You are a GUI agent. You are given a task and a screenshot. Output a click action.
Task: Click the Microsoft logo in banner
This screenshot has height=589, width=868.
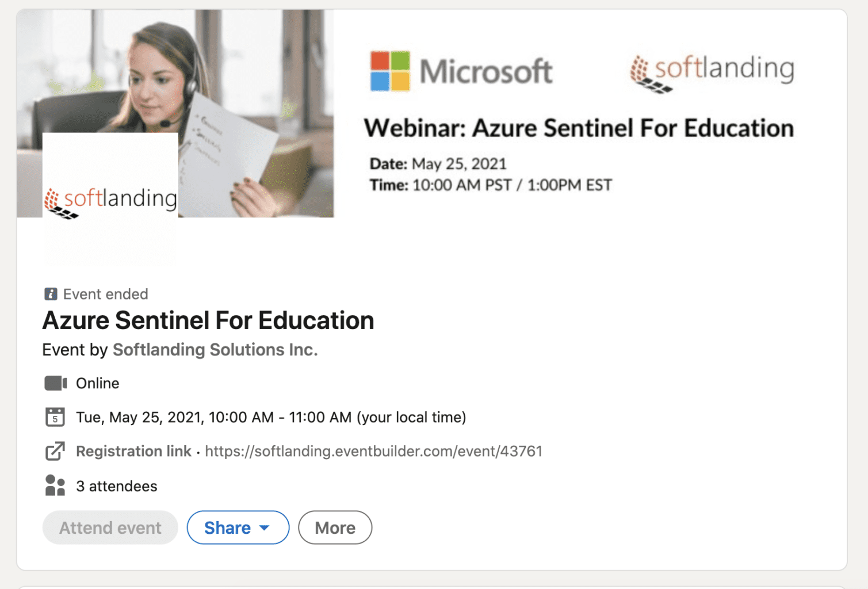[461, 71]
